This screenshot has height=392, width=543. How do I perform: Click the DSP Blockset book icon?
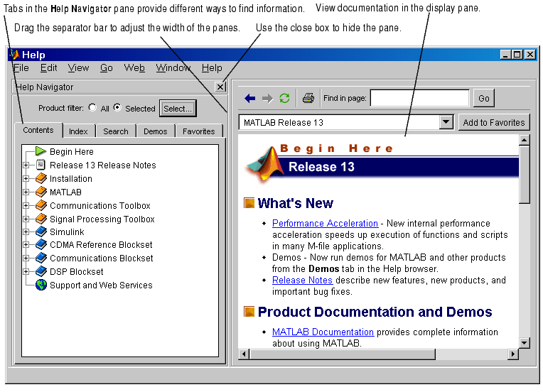(41, 271)
